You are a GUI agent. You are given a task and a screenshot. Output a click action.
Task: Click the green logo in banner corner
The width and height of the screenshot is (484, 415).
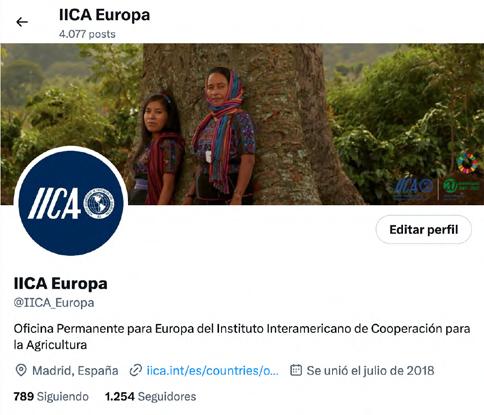[x=461, y=188]
